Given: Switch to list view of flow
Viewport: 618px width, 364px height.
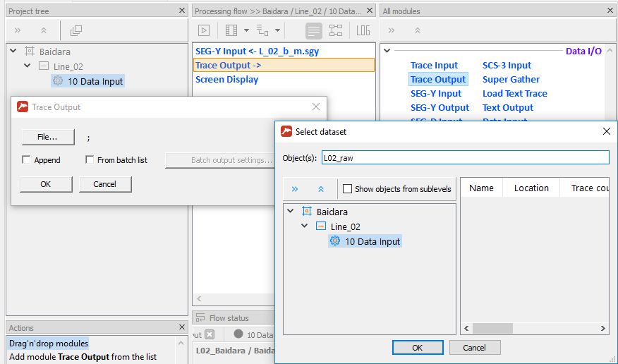Looking at the screenshot, I should pos(314,30).
